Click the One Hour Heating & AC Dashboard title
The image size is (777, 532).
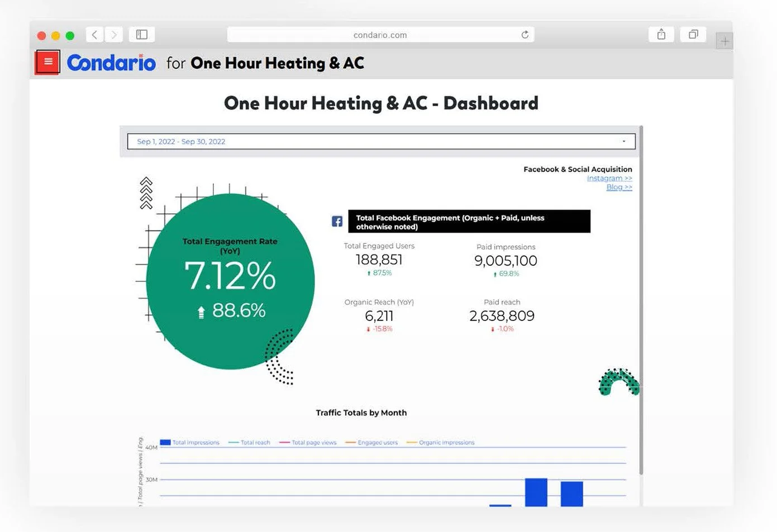pos(381,103)
